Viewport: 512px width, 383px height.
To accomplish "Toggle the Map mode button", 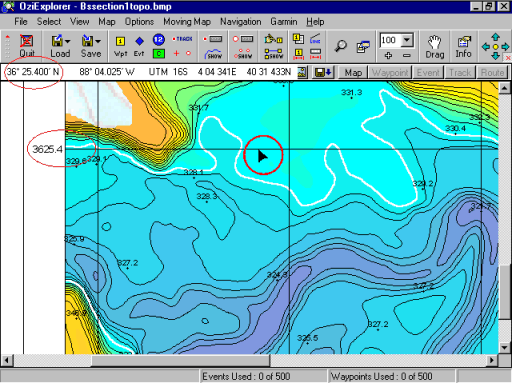I will tap(353, 72).
